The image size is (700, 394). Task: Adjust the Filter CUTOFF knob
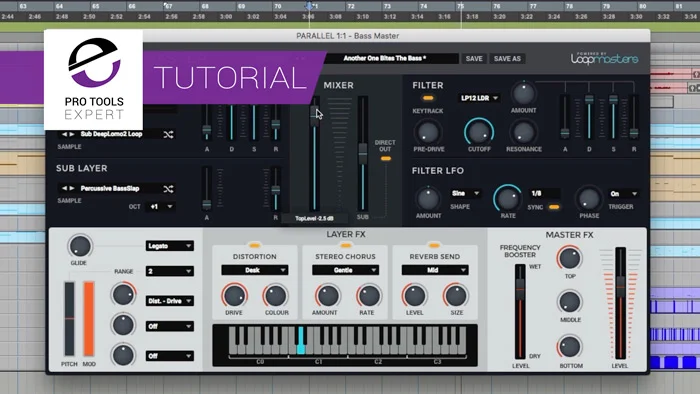pos(479,132)
